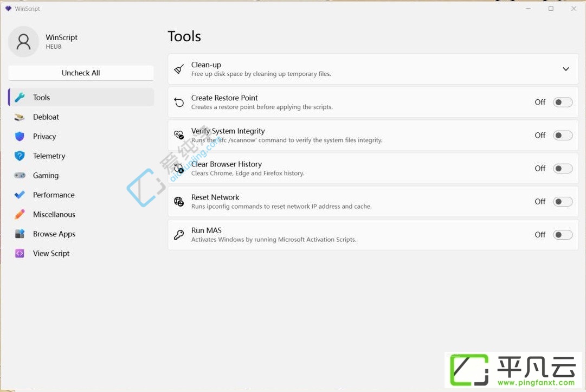Click the user profile avatar

[23, 42]
